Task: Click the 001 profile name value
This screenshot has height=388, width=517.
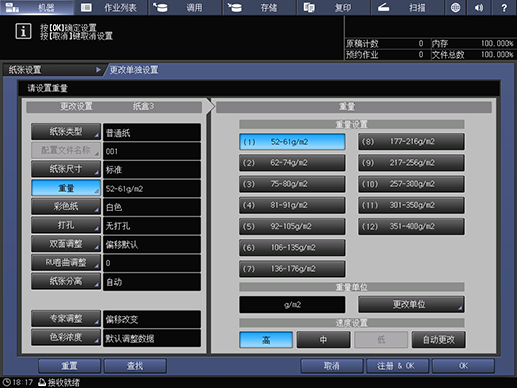Action: click(152, 151)
